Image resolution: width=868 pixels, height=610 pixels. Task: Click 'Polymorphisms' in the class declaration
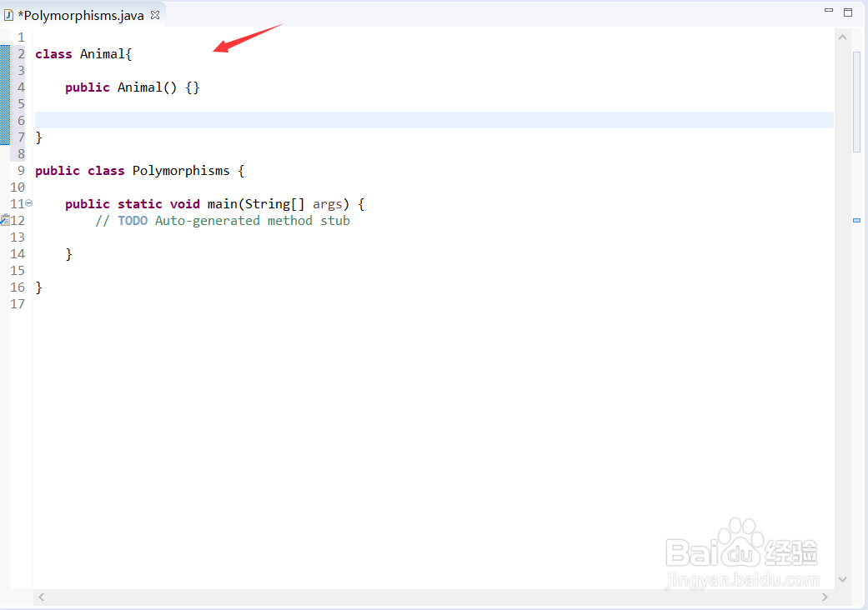pyautogui.click(x=181, y=171)
